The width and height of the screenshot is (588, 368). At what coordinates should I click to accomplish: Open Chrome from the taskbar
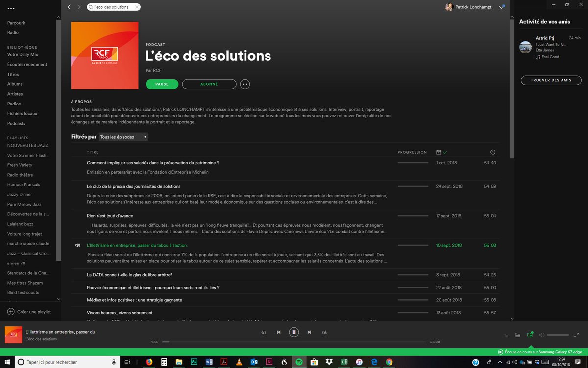(x=389, y=362)
